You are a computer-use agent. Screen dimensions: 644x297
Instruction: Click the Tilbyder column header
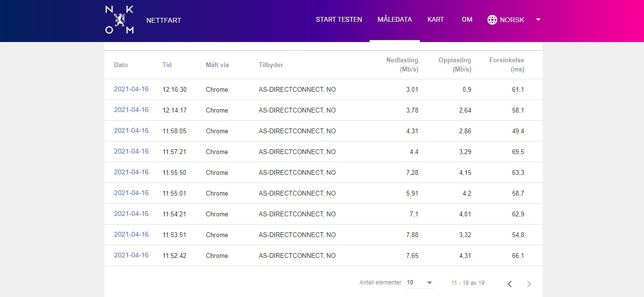(271, 65)
